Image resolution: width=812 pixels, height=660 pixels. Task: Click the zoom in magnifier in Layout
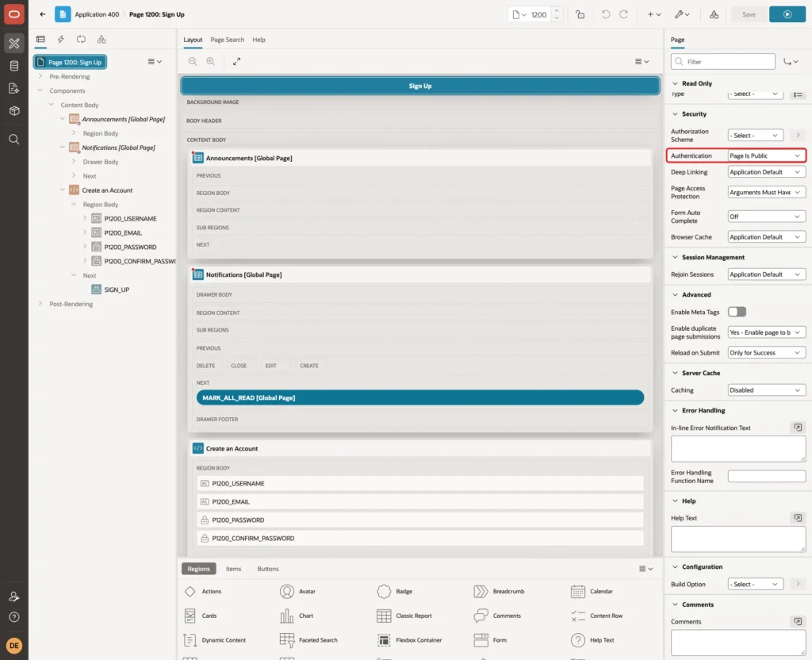point(210,61)
